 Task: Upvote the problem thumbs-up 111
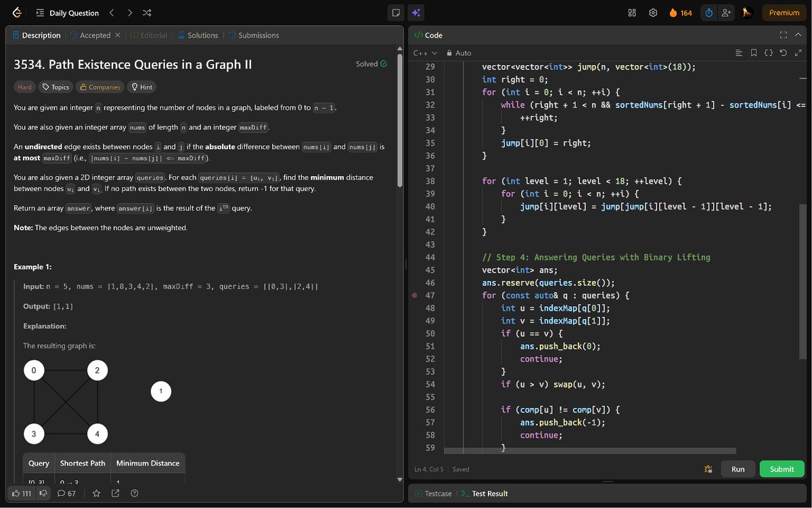[22, 493]
